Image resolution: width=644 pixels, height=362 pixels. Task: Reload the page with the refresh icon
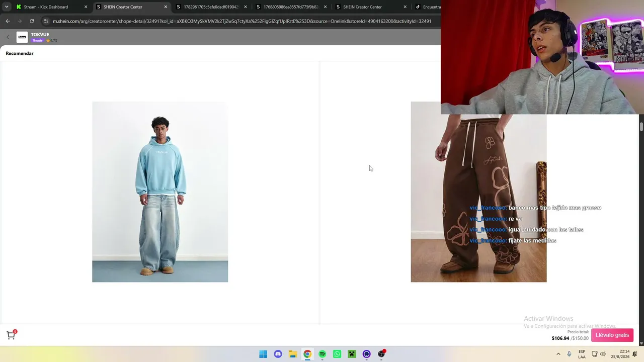click(32, 21)
